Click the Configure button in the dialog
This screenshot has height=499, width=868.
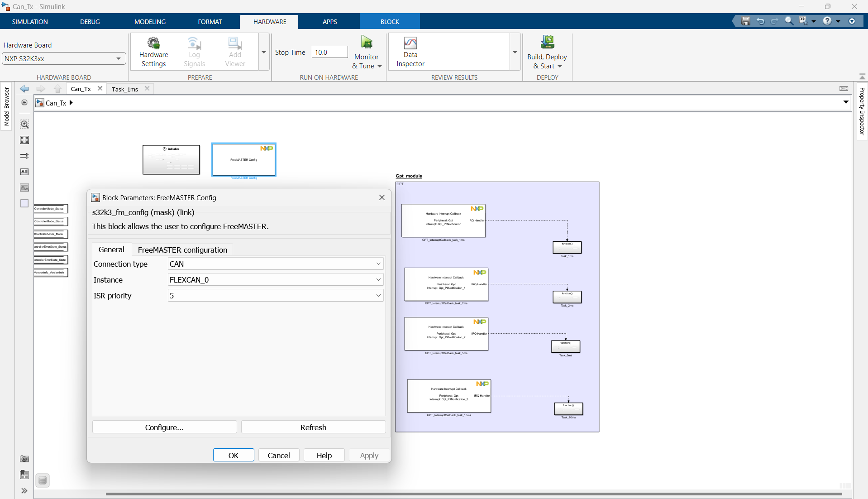164,427
